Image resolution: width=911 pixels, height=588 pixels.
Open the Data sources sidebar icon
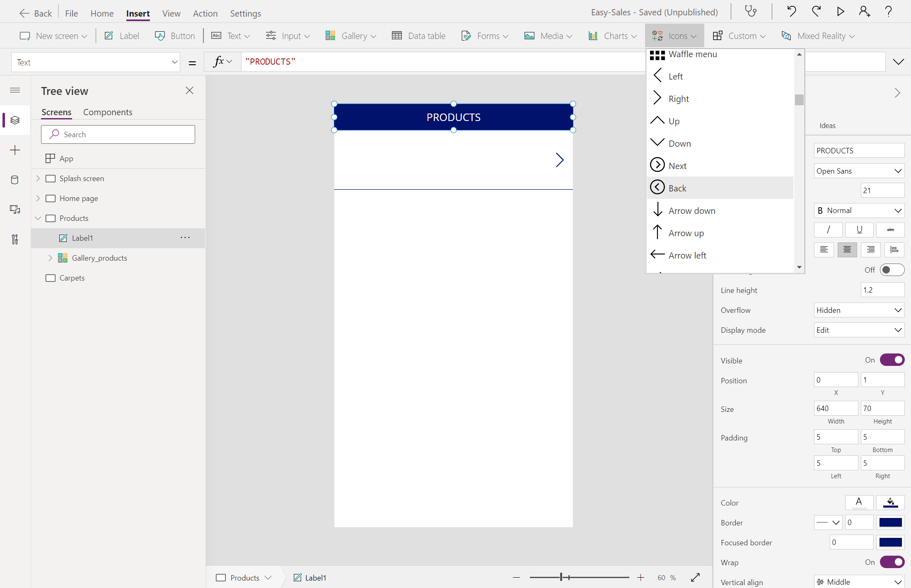pos(15,180)
